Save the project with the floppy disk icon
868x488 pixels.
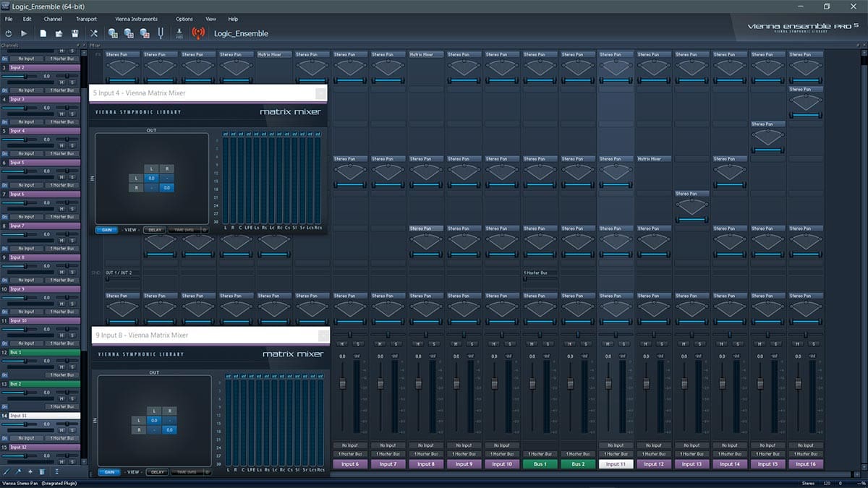click(x=75, y=33)
